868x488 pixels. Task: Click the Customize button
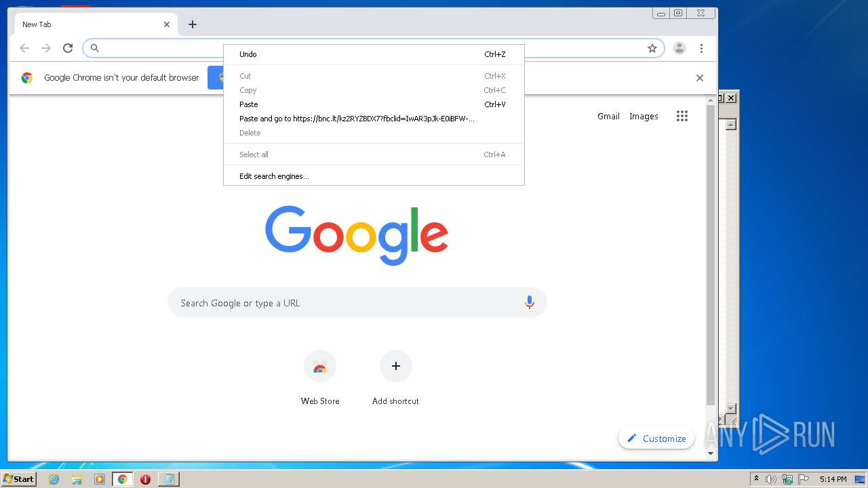(x=656, y=439)
